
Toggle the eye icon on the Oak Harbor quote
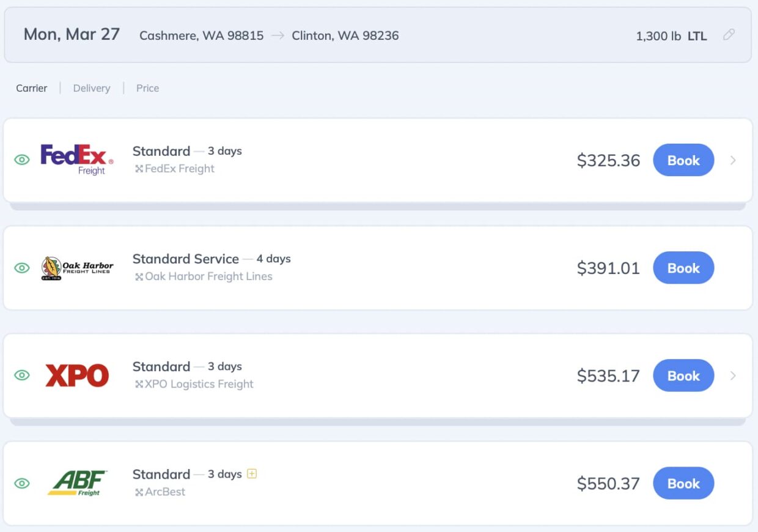click(22, 267)
